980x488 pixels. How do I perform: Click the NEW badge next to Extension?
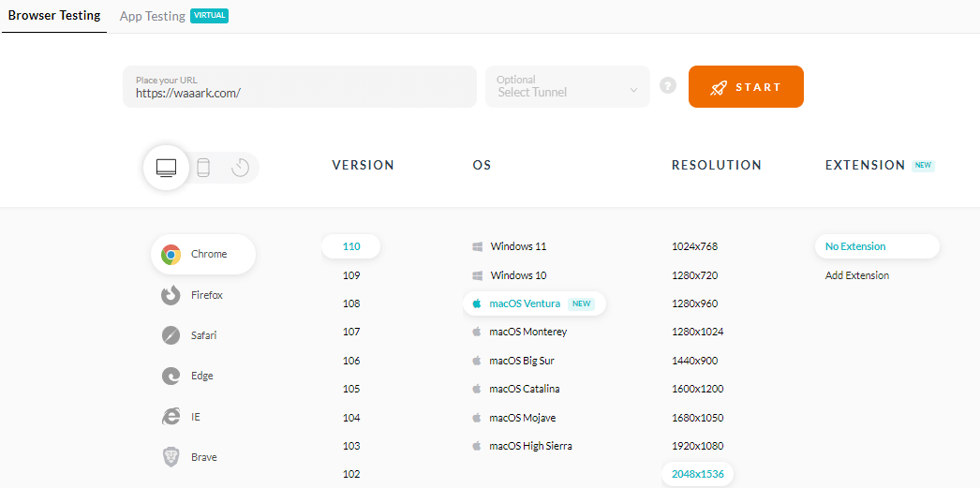click(923, 166)
